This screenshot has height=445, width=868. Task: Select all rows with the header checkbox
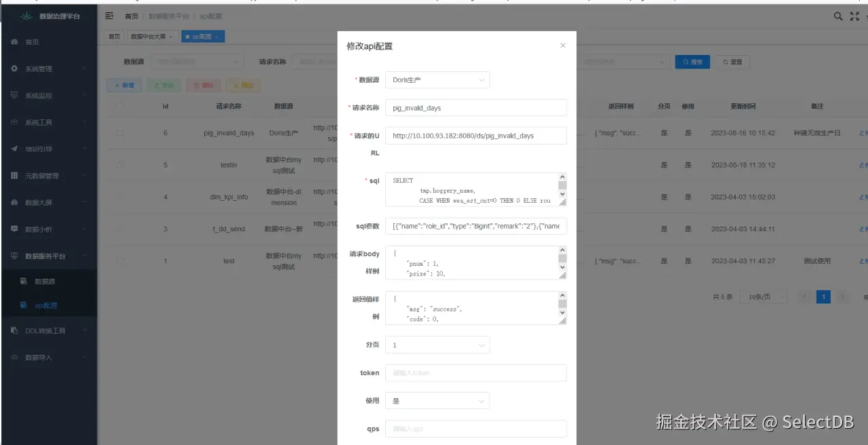pos(120,107)
